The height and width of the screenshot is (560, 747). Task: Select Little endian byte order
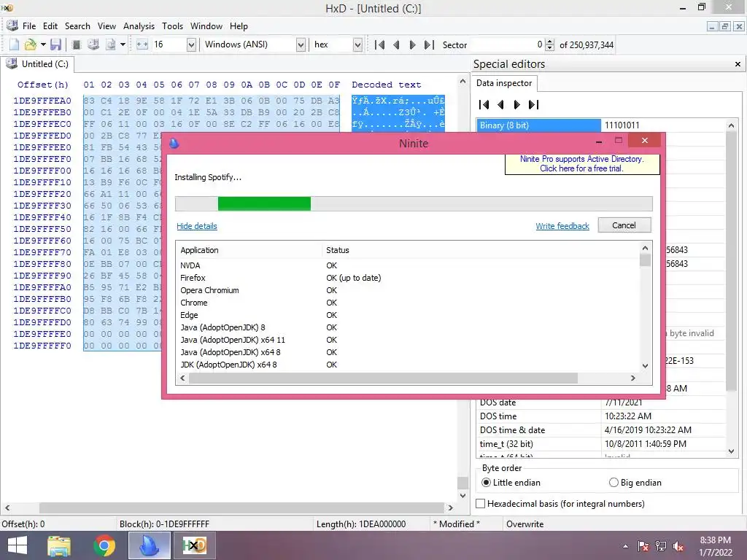[x=511, y=483]
